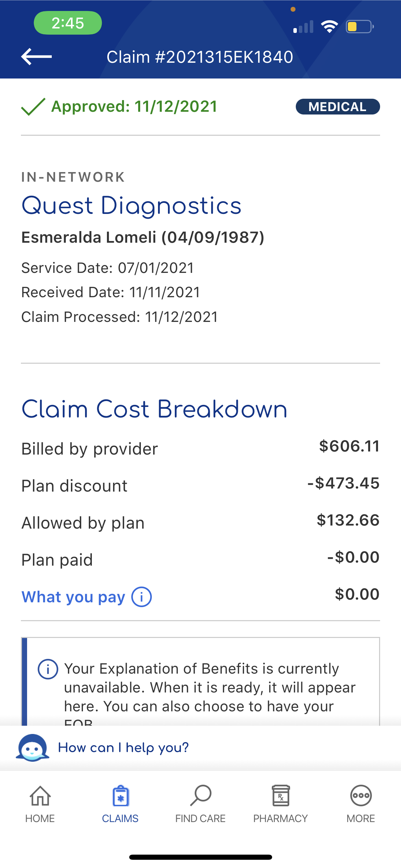Tap the PHARMACY tab label
Screen dimensions: 401x868
point(280,819)
